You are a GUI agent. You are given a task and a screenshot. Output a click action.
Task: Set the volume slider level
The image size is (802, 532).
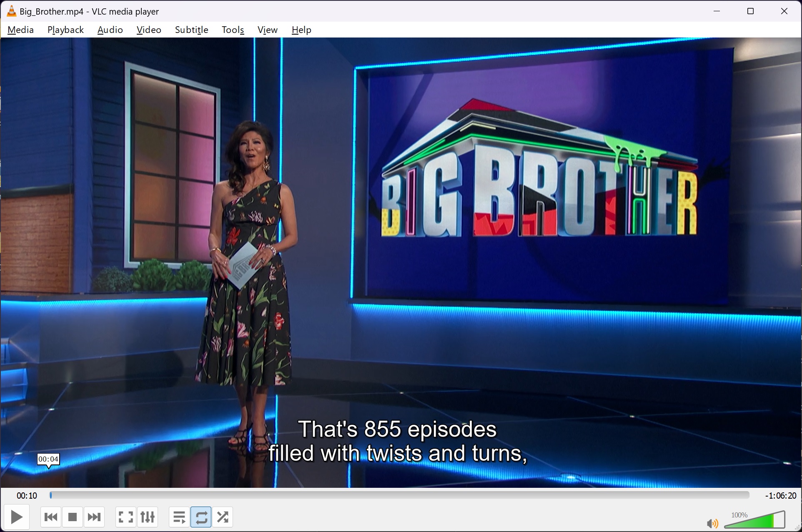click(x=754, y=521)
